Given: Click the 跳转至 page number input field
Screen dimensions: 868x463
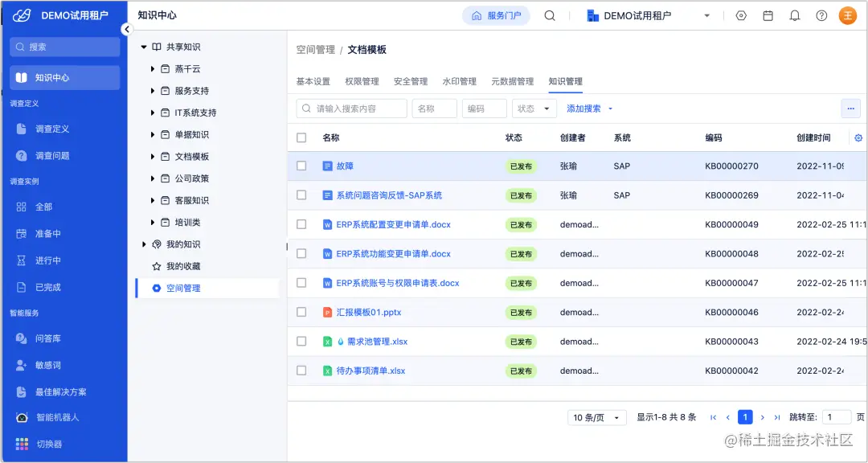Looking at the screenshot, I should coord(836,416).
